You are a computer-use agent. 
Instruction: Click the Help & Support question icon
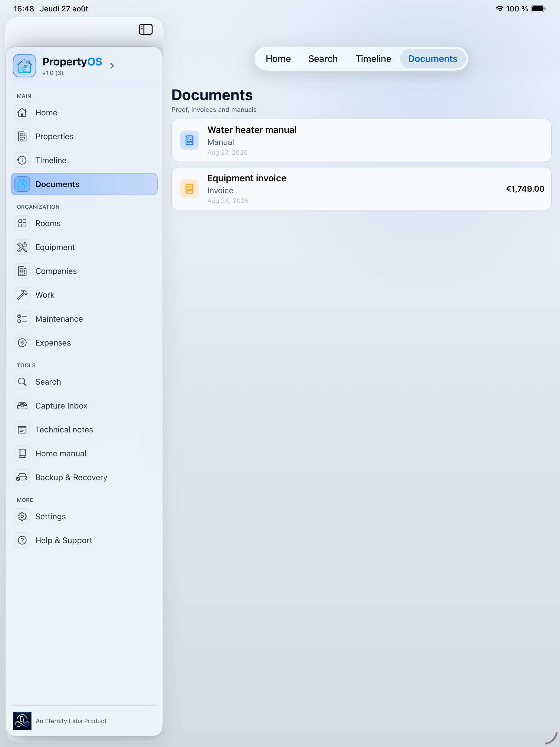pyautogui.click(x=22, y=540)
